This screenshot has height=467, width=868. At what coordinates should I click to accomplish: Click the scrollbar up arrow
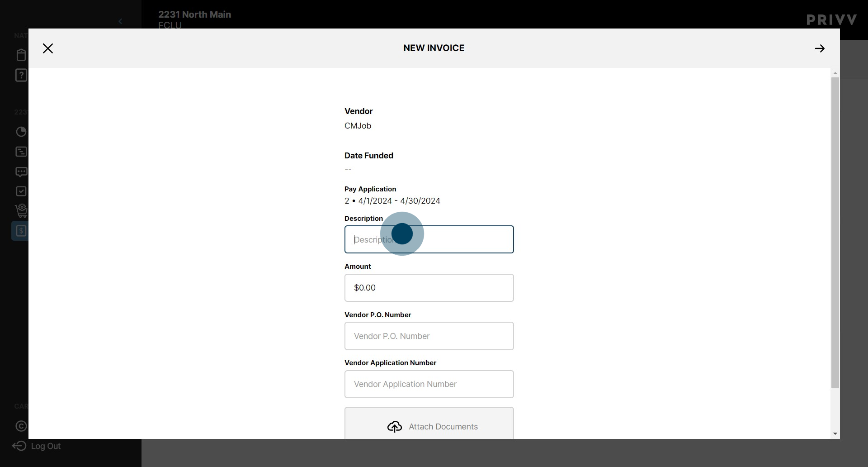835,73
